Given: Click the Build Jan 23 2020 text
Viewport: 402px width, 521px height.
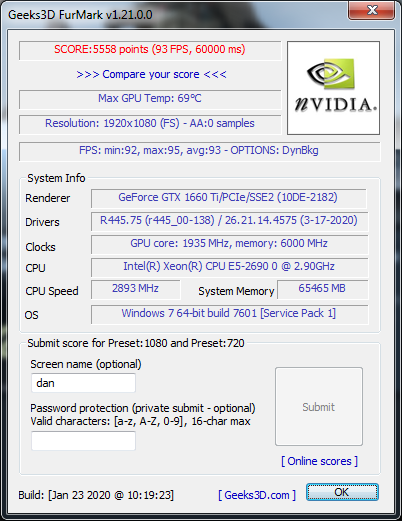Looking at the screenshot, I should tap(96, 495).
